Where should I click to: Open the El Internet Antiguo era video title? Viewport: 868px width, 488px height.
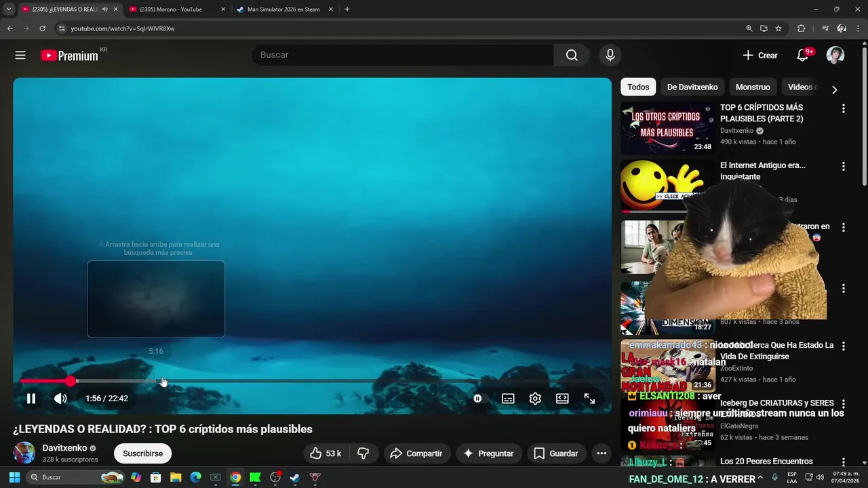[x=763, y=171]
